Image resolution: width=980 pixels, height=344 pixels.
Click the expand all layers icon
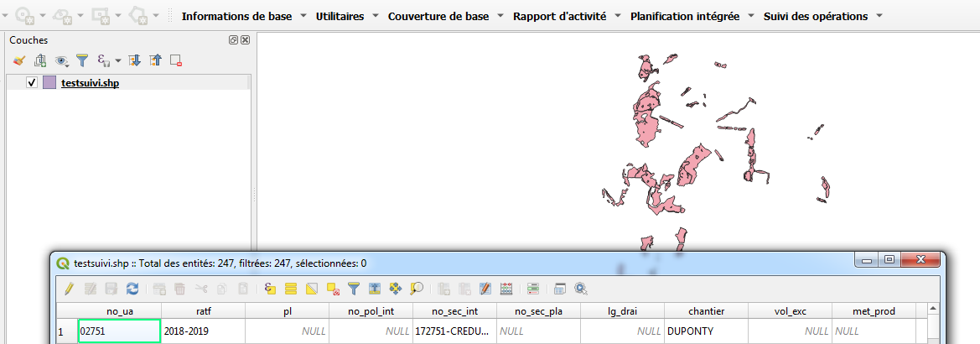tap(134, 60)
